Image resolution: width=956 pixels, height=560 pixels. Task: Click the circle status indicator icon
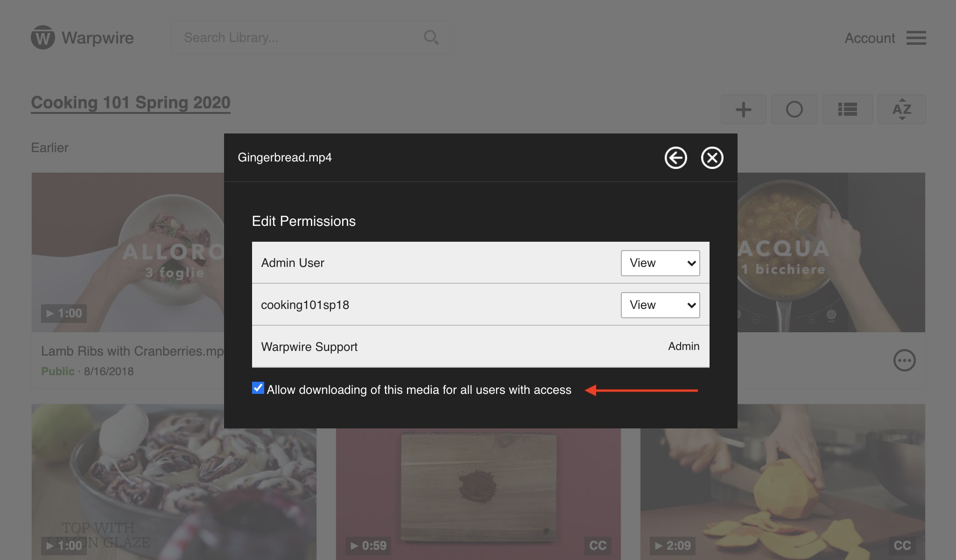(x=794, y=109)
